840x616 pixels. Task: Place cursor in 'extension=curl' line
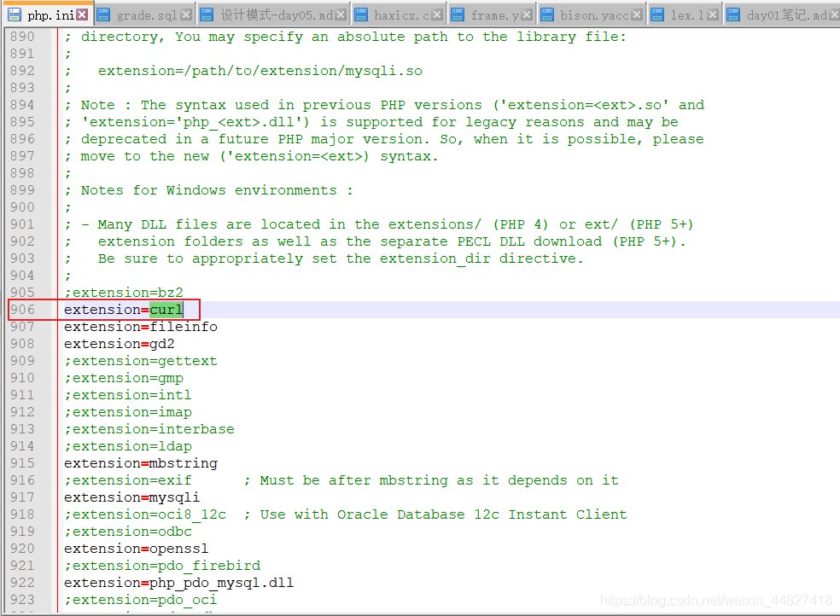point(124,310)
